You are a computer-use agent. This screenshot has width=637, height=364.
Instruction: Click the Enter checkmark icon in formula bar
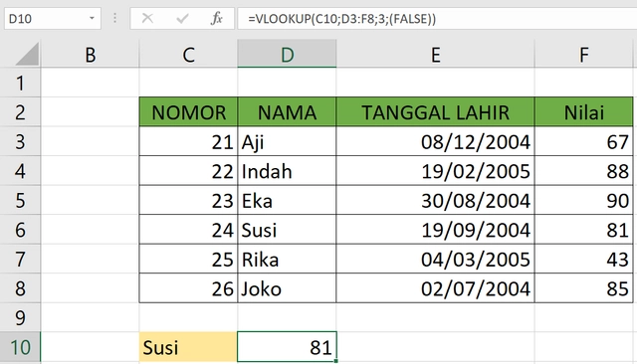[182, 18]
